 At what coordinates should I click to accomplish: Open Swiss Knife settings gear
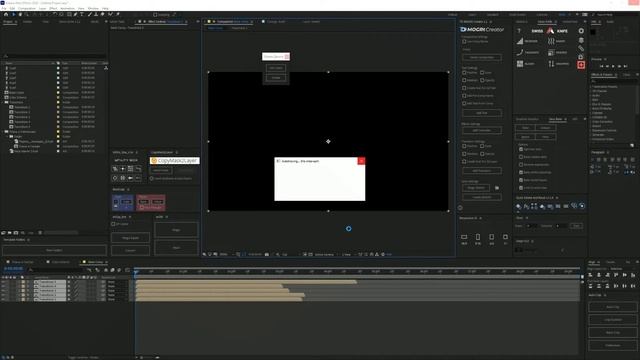(581, 31)
